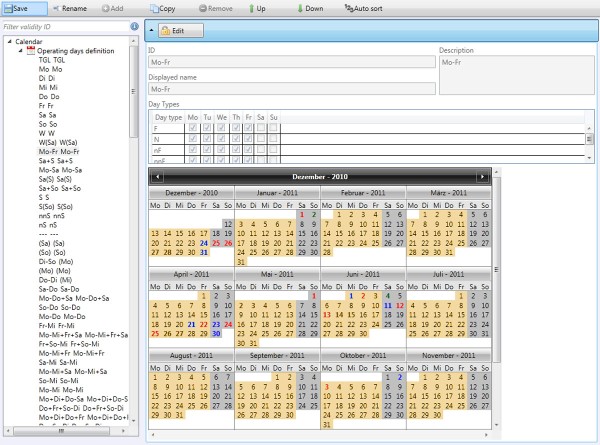This screenshot has width=600, height=445.
Task: Run Auto sort on the list
Action: (x=361, y=8)
